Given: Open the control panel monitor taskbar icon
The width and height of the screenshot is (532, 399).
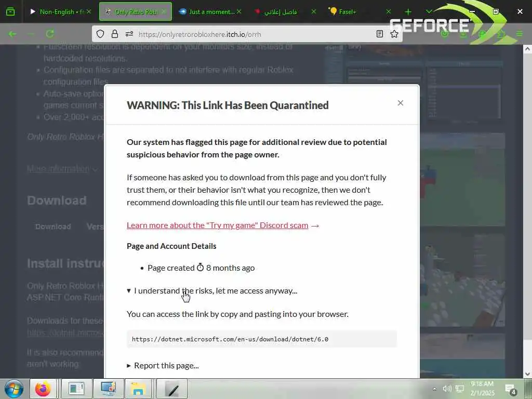Looking at the screenshot, I should (109, 389).
